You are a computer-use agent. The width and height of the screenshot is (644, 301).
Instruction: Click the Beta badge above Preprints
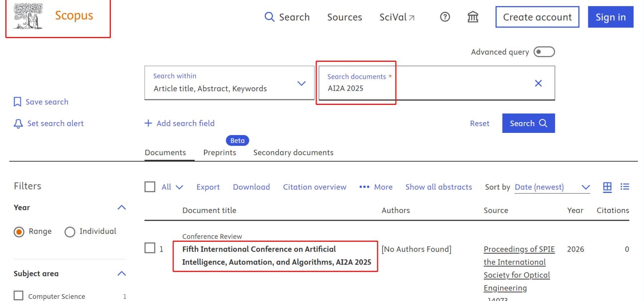pos(237,141)
